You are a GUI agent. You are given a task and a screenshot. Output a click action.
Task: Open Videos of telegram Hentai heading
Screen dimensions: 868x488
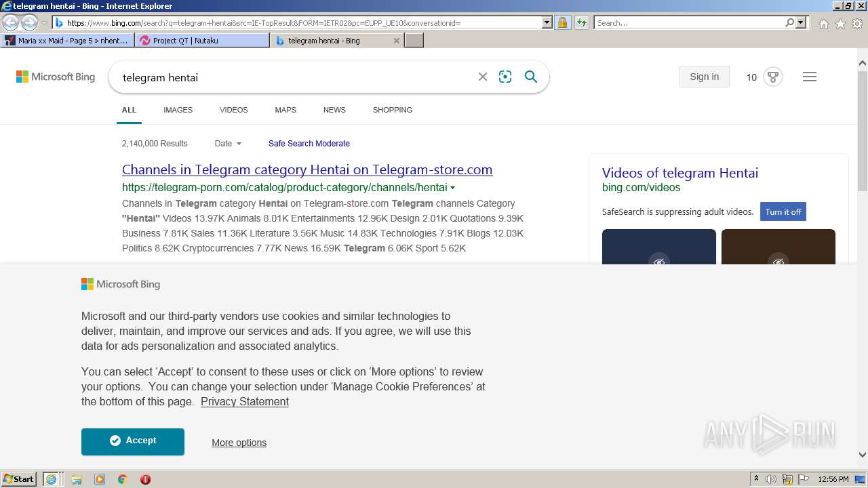pos(680,173)
